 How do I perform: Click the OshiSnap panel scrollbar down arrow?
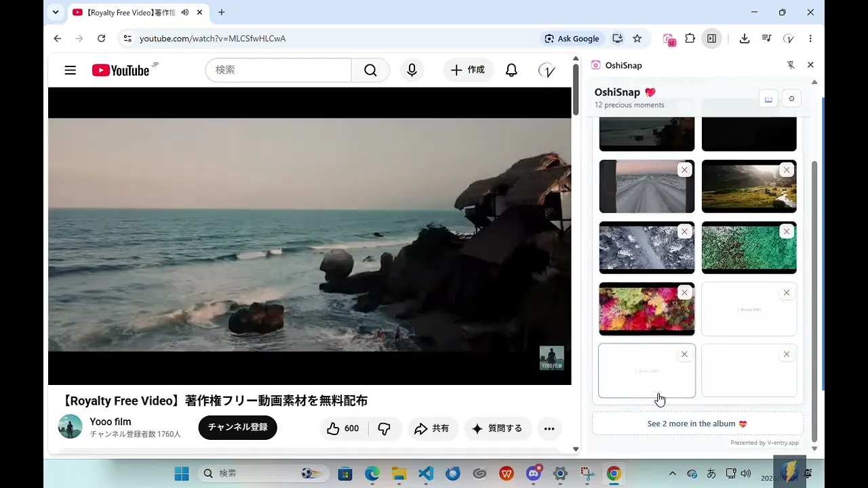tap(814, 449)
